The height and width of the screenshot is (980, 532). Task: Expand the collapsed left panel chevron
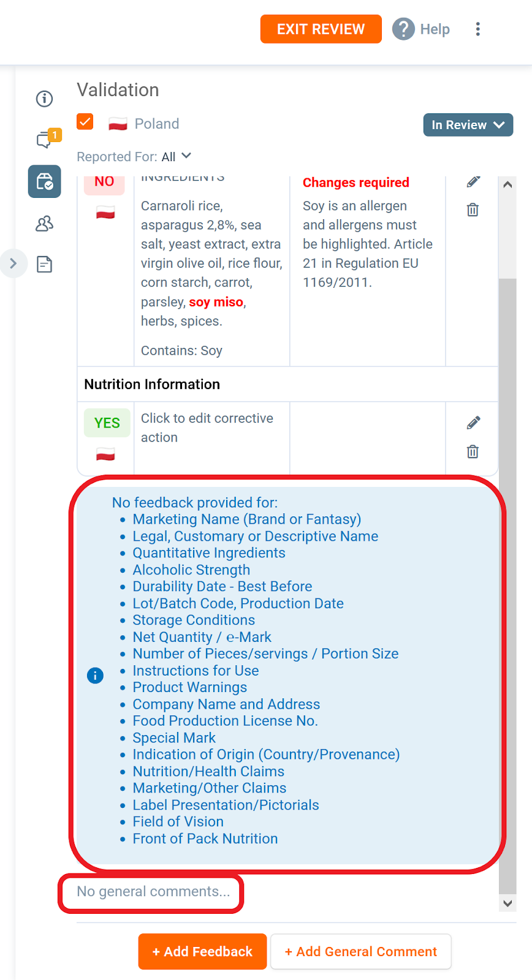point(13,264)
